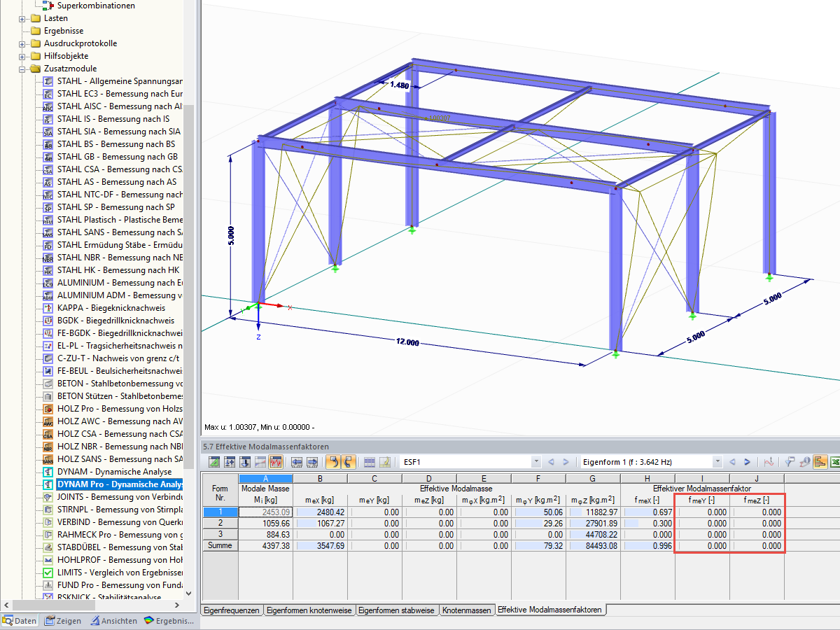
Task: Click the edit table pencil icon
Action: (x=384, y=462)
